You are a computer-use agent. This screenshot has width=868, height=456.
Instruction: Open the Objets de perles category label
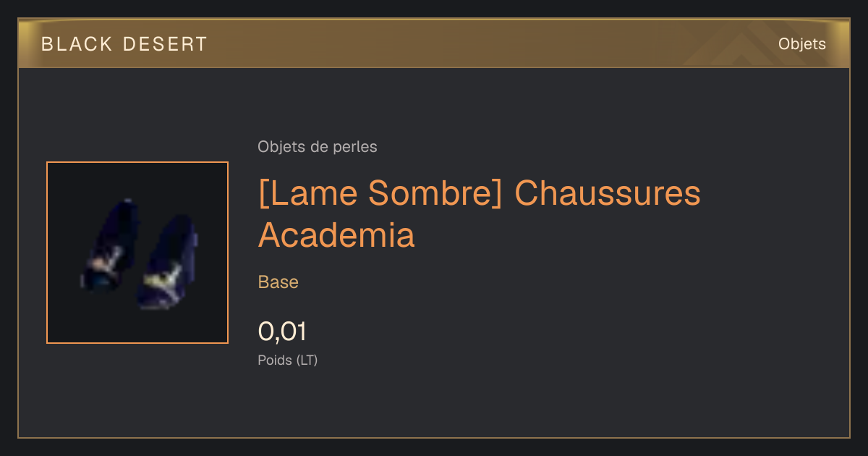[317, 147]
